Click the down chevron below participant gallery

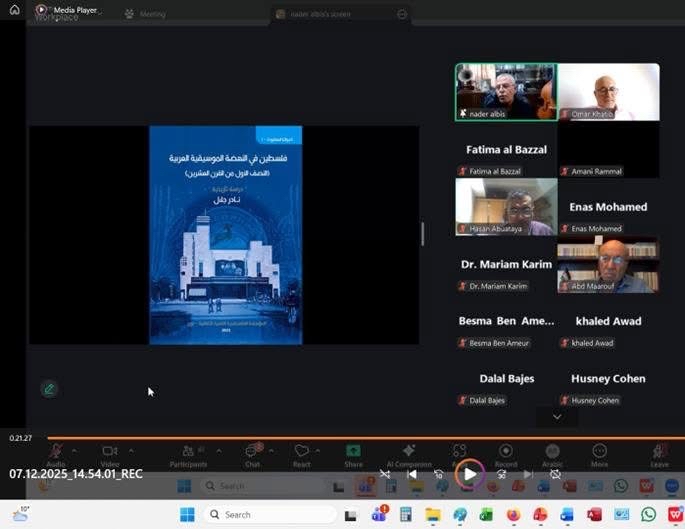coord(557,416)
